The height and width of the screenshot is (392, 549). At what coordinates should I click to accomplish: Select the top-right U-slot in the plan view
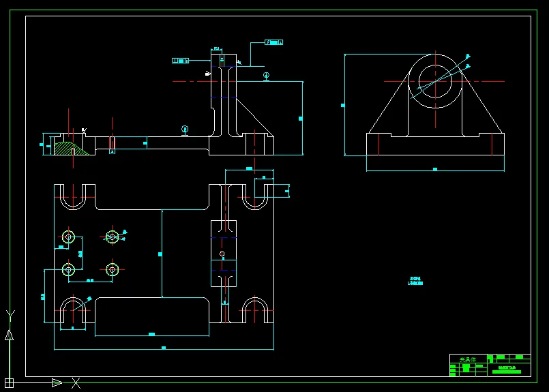click(x=255, y=197)
